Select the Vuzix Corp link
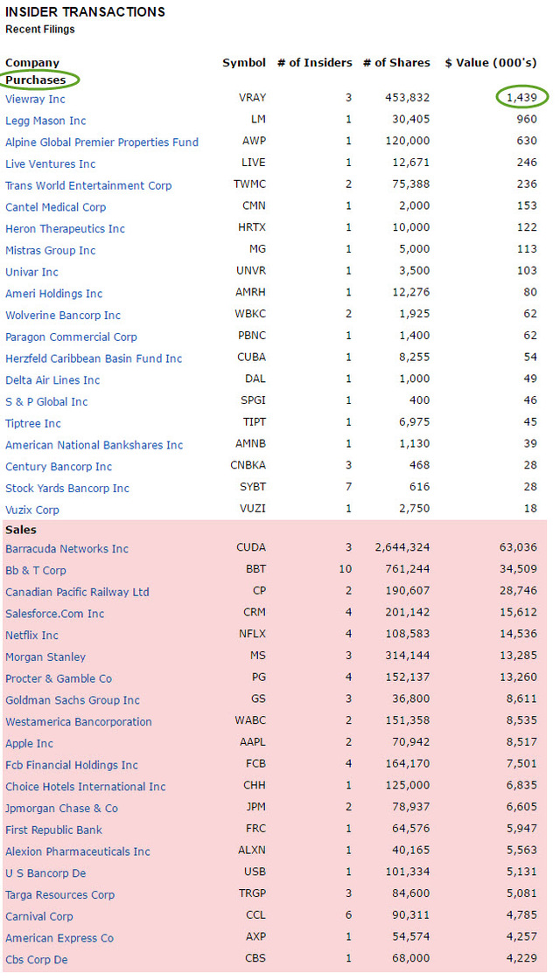 coord(32,510)
